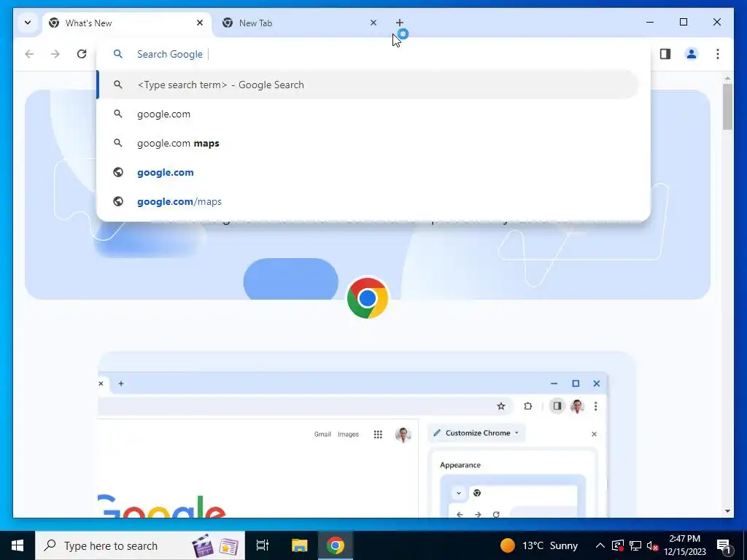747x560 pixels.
Task: Close the What's New tab
Action: tap(200, 23)
